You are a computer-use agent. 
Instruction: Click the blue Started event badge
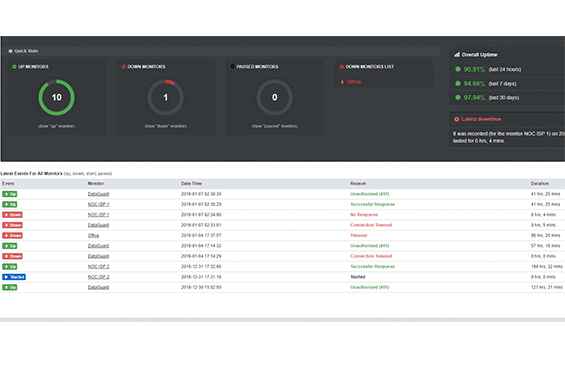(x=14, y=277)
